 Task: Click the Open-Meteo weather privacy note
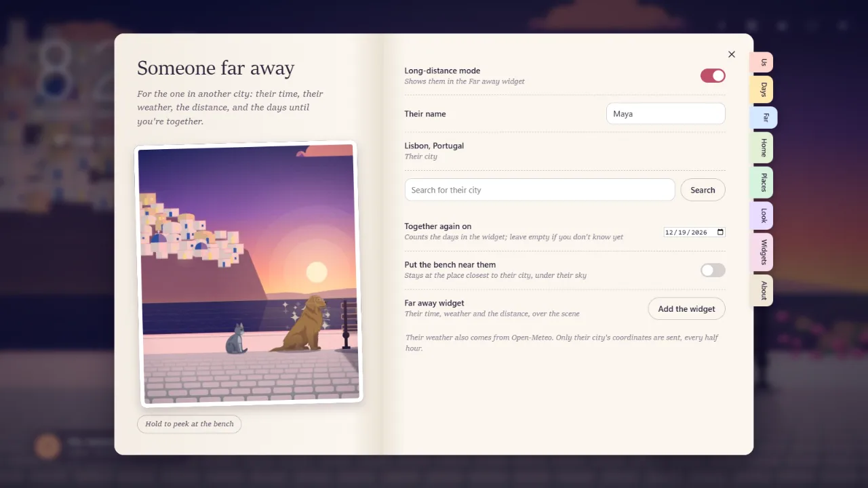click(562, 342)
